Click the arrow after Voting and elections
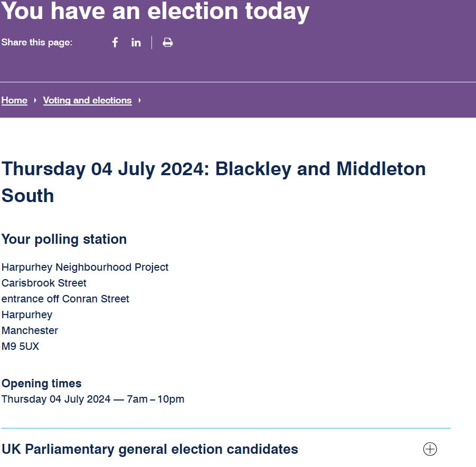 (140, 100)
